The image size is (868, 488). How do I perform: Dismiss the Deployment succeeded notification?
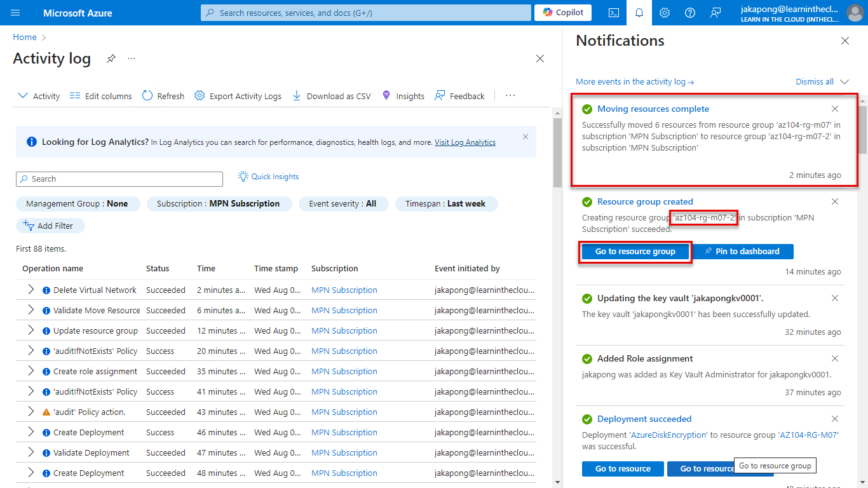(x=835, y=419)
